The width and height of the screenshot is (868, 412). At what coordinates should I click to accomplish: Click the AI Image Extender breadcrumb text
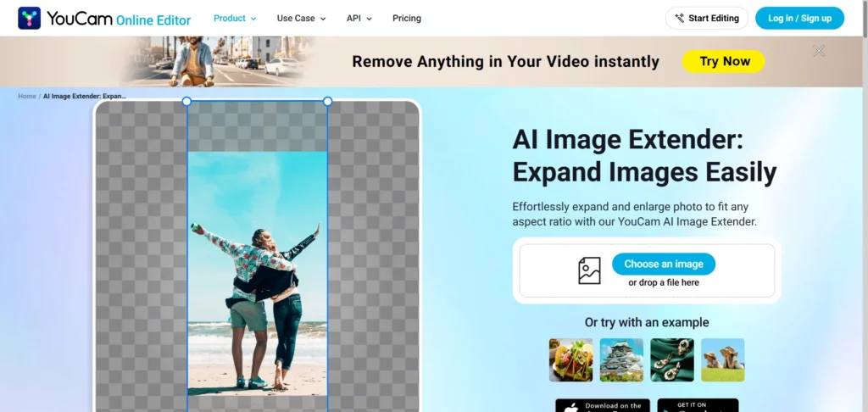point(85,97)
